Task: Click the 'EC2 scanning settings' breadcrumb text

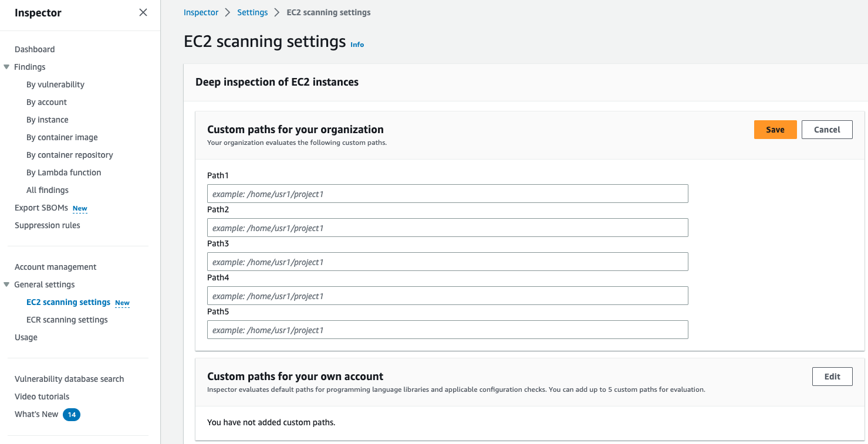Action: [329, 12]
